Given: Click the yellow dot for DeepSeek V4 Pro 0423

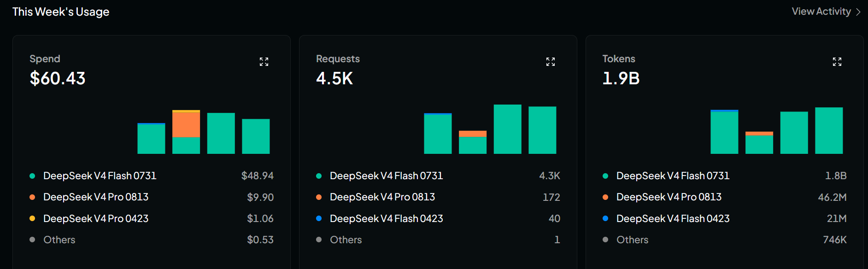Looking at the screenshot, I should (32, 218).
